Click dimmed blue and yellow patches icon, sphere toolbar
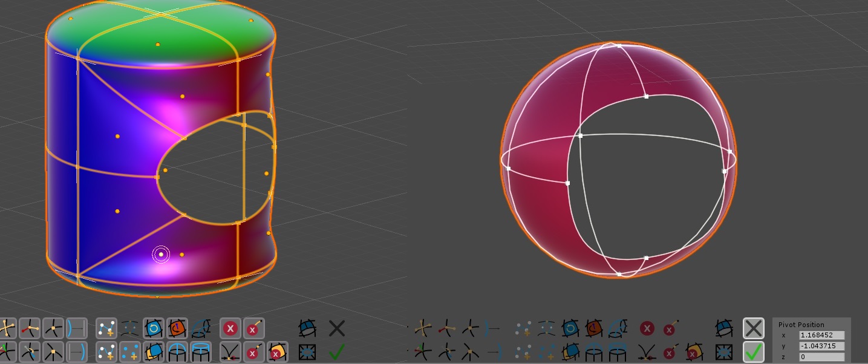Viewport: 868px width, 364px height. pos(570,352)
